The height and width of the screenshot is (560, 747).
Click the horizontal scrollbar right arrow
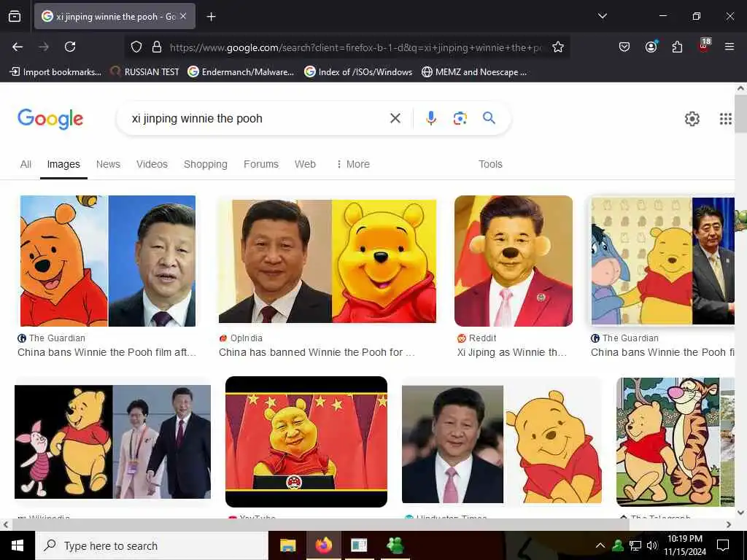click(729, 525)
